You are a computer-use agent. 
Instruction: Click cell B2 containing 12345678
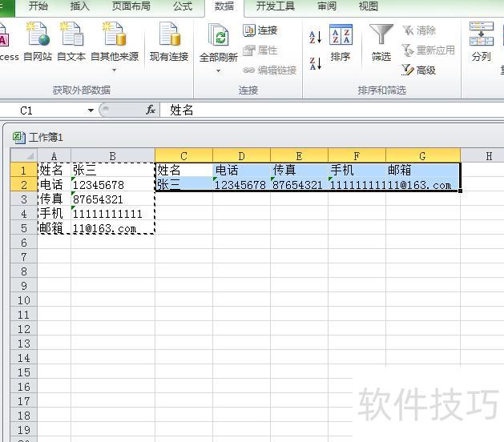(x=113, y=184)
